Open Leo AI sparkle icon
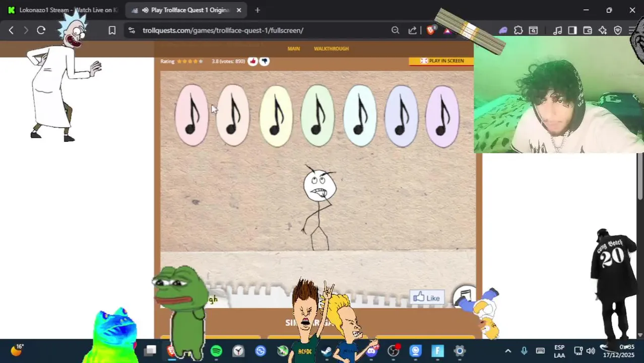The height and width of the screenshot is (363, 644). [602, 30]
